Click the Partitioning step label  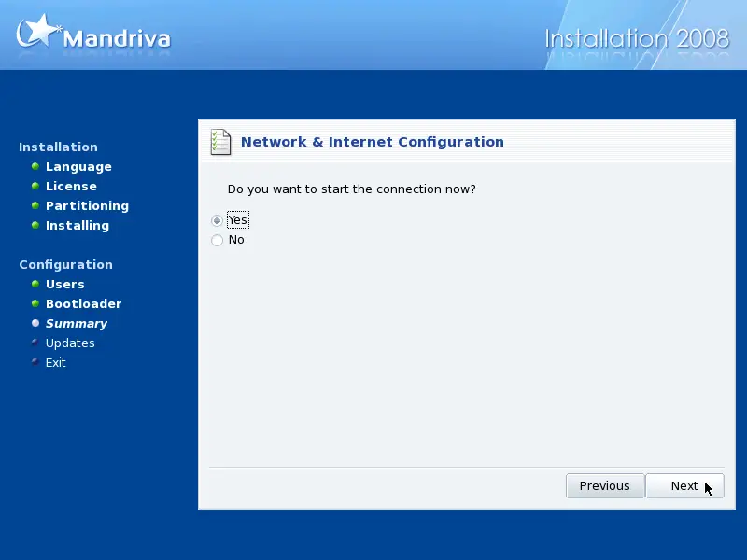tap(87, 205)
